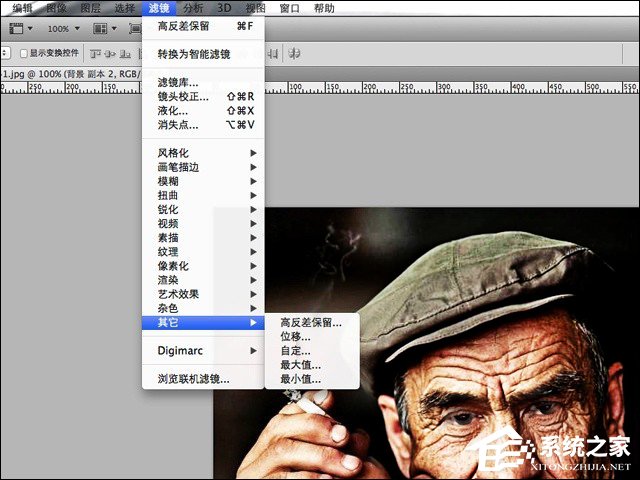
Task: Open the 选择 menu
Action: (124, 8)
